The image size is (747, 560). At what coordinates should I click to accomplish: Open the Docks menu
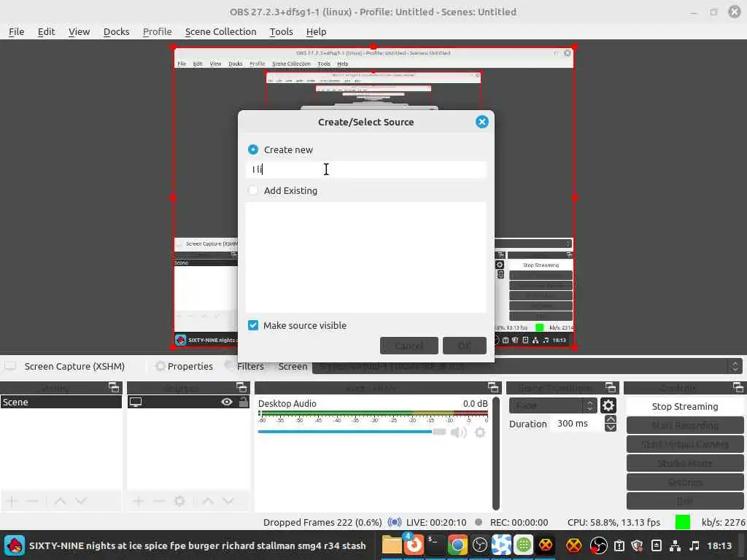pyautogui.click(x=116, y=31)
